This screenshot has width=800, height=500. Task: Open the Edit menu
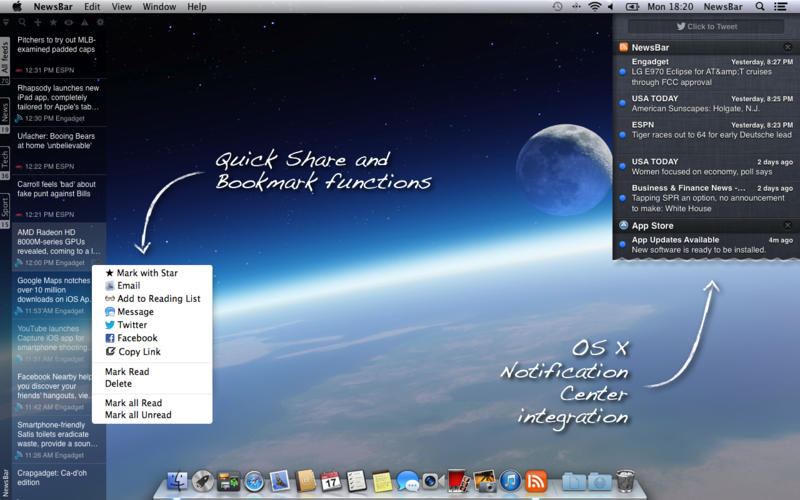coord(92,7)
